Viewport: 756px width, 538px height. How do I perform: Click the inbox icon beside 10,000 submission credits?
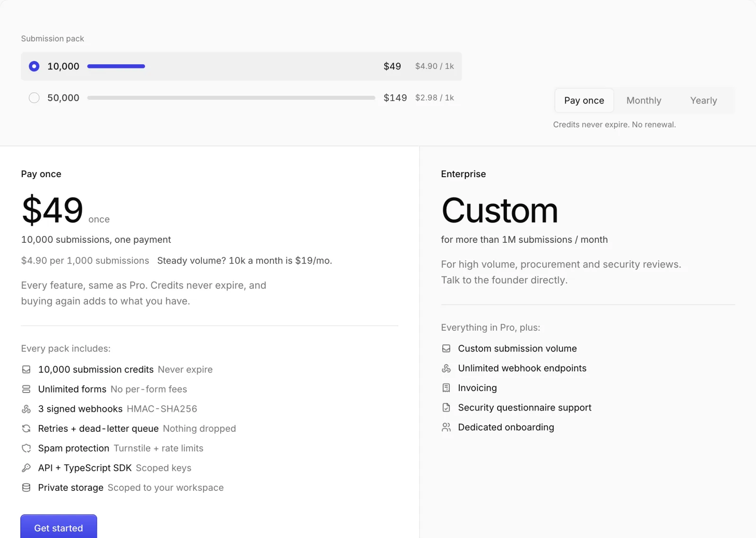[26, 369]
